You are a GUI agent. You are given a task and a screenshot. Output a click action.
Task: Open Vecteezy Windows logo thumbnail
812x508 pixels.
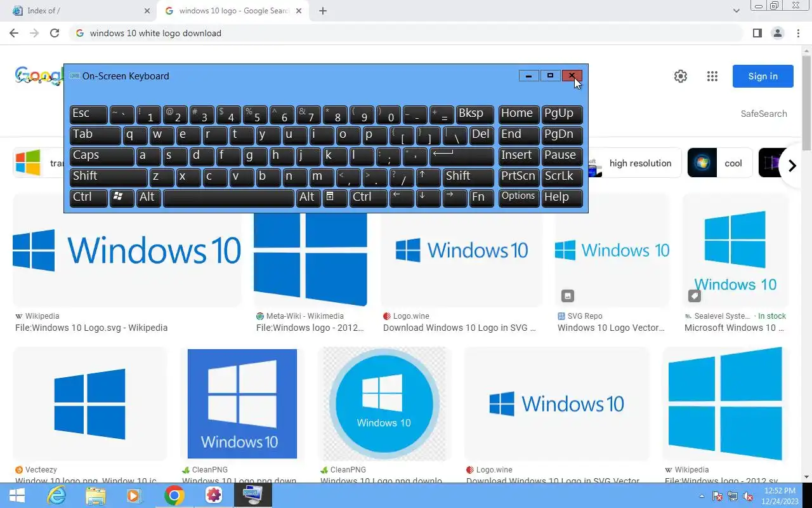tap(89, 404)
